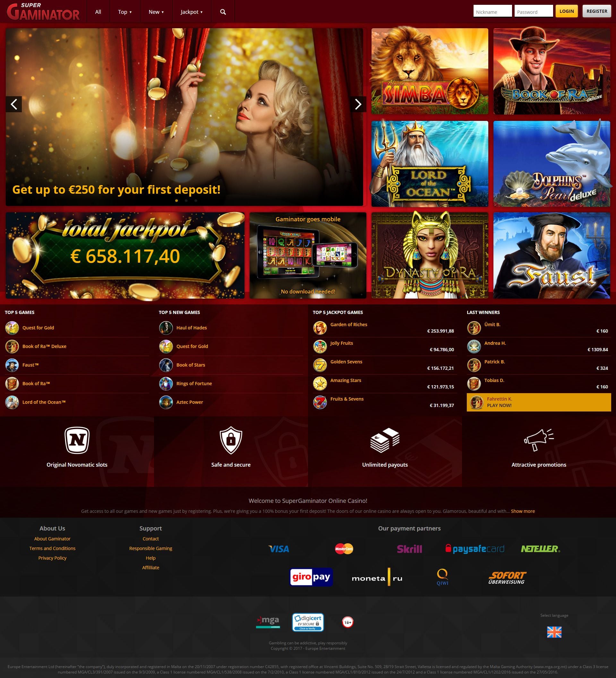Screen dimensions: 616x678
Task: Click the Novomatic N logo icon
Action: pos(77,440)
